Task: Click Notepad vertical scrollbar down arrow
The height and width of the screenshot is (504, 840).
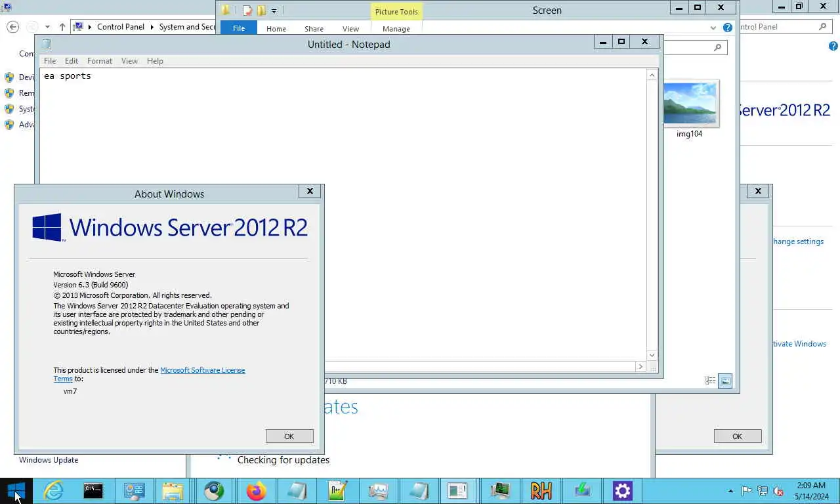Action: (x=652, y=355)
